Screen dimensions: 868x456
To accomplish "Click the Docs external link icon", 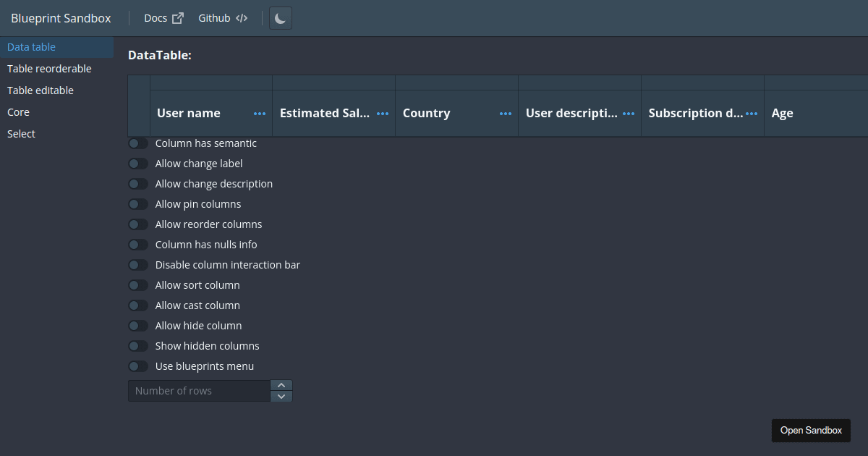I will pyautogui.click(x=177, y=17).
